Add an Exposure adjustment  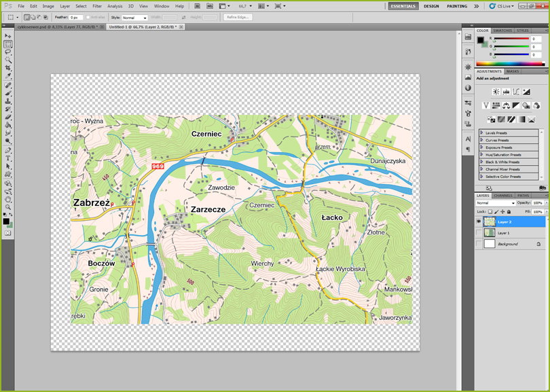point(526,92)
